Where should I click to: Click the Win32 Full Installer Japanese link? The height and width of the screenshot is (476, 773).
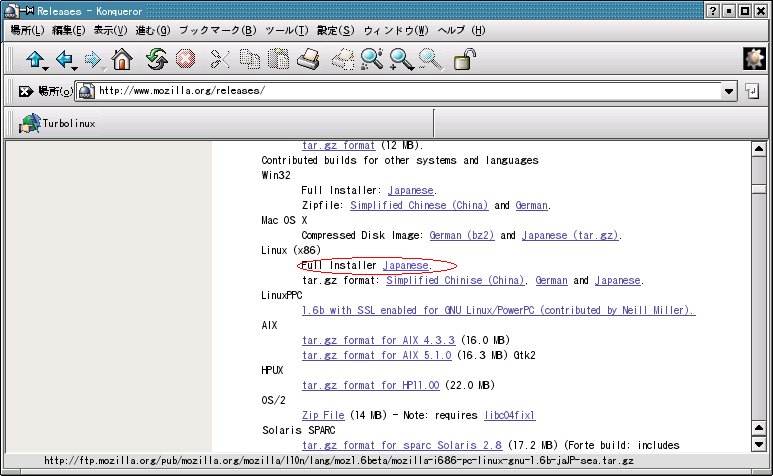411,190
